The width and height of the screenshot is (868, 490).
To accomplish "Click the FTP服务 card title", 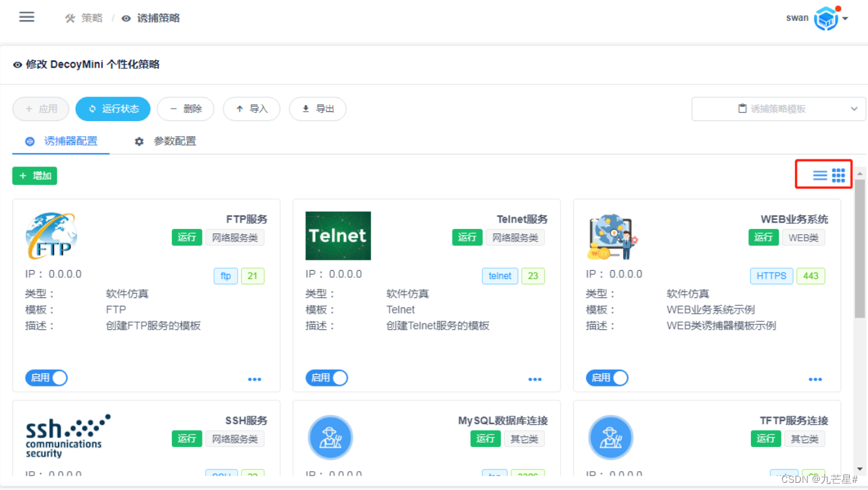I will pos(247,219).
